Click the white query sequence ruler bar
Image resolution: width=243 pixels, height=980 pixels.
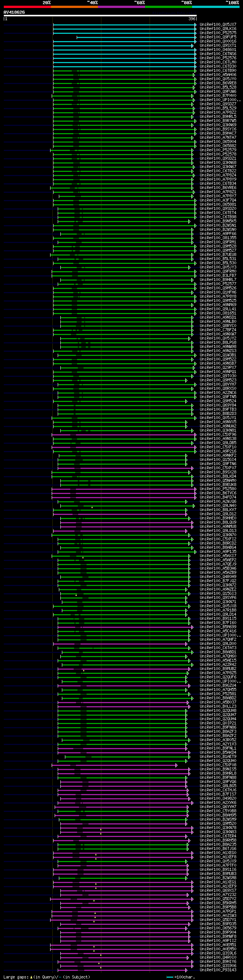click(100, 16)
